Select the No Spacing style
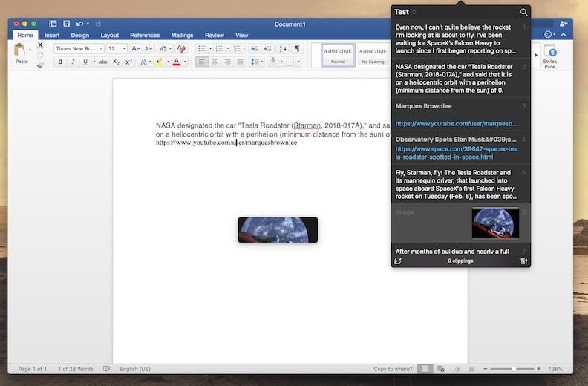Viewport: 588px width, 386px height. [371, 54]
